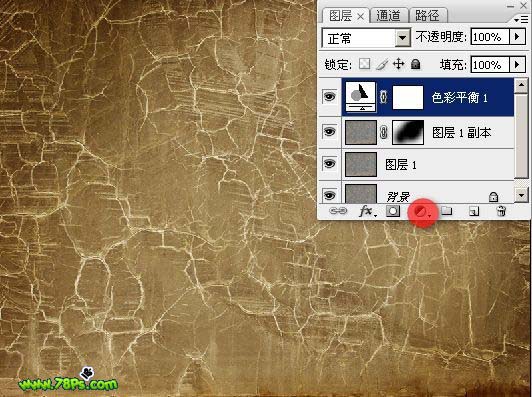Hide the 色彩平衡 1 layer

point(329,97)
